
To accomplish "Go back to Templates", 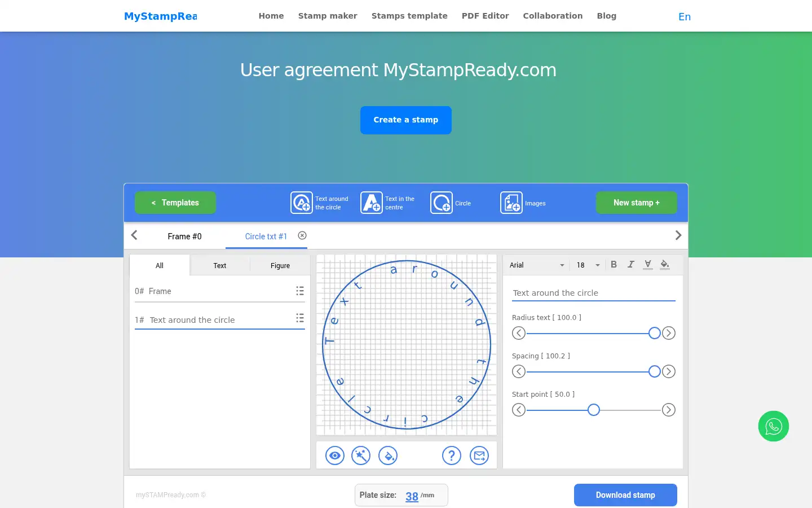I will [x=175, y=203].
